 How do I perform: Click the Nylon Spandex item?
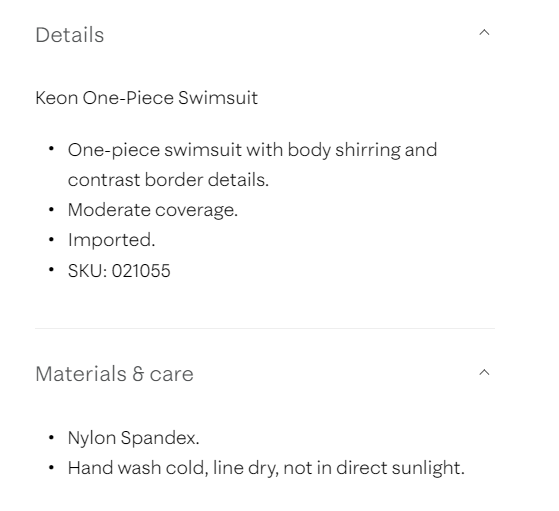tap(133, 438)
